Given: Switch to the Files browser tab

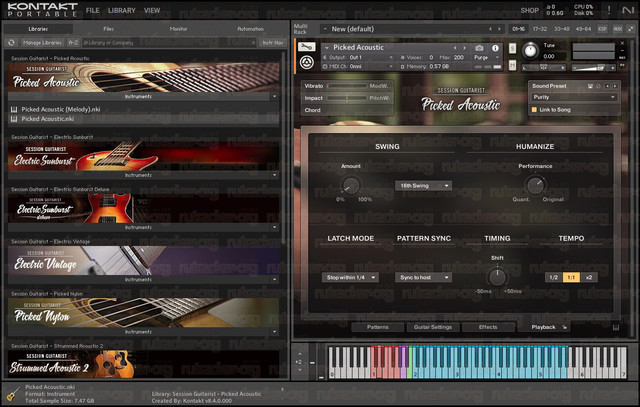Looking at the screenshot, I should pyautogui.click(x=109, y=29).
